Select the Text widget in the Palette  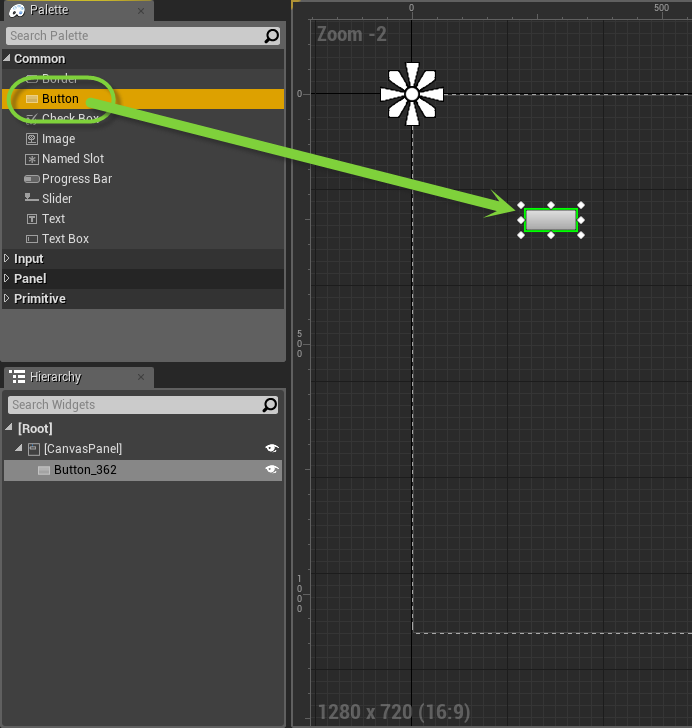[x=143, y=219]
